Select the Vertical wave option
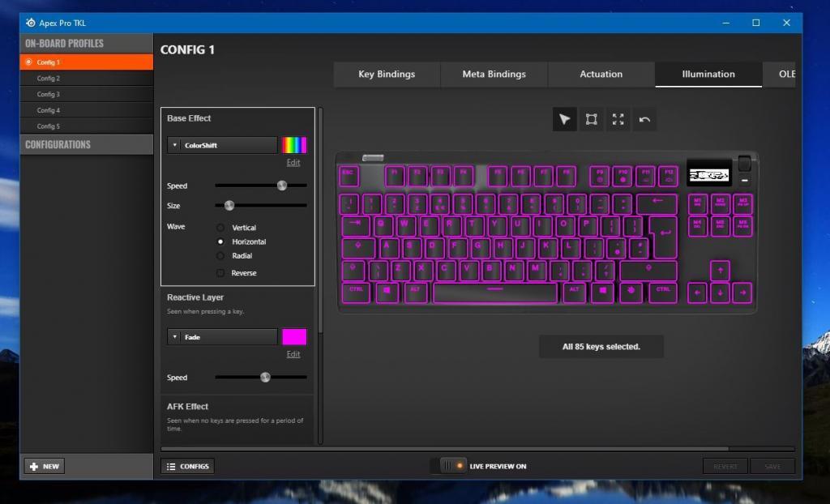Image resolution: width=830 pixels, height=504 pixels. tap(220, 228)
